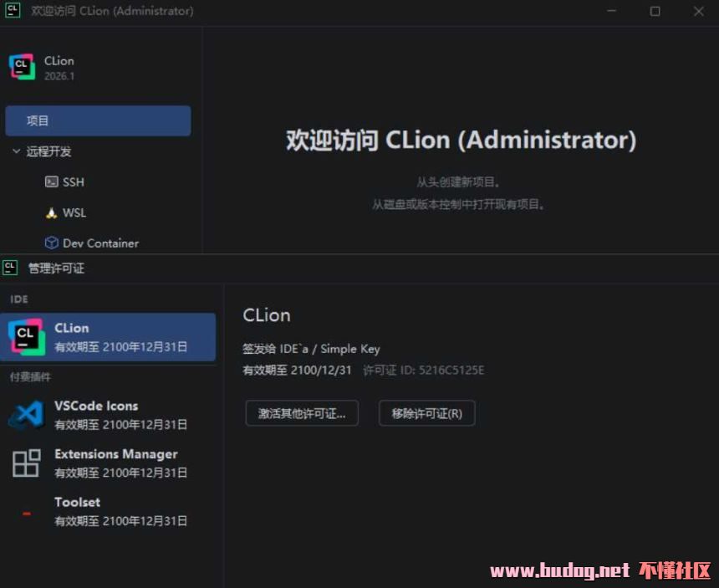Select the Toolset plugin license entry

tap(108, 511)
